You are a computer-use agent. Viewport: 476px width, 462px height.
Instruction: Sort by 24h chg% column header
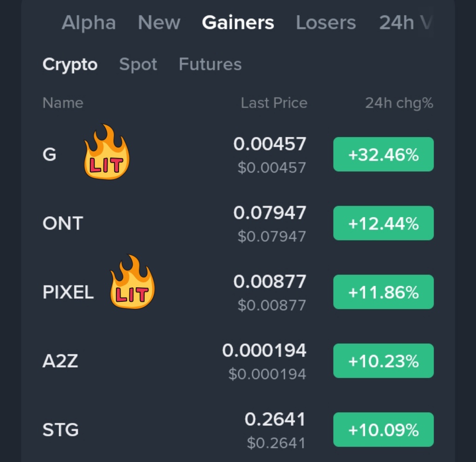tap(399, 103)
